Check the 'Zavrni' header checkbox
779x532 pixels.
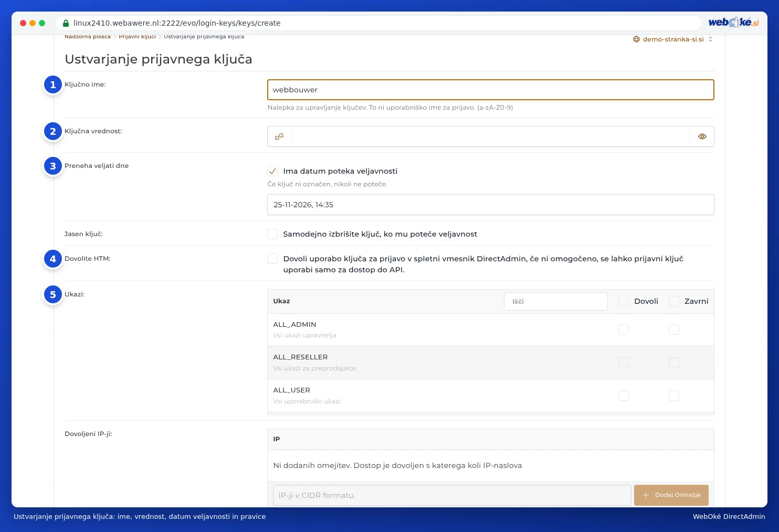(674, 301)
